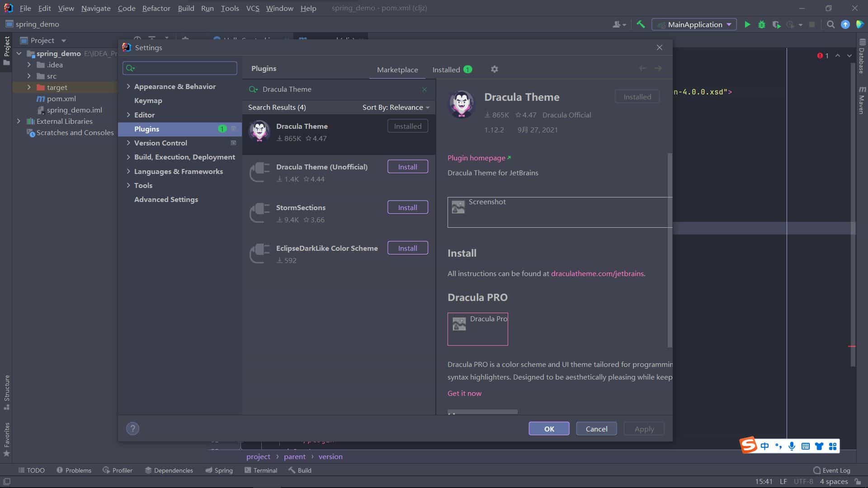Open the Problems tool window tab
The width and height of the screenshot is (868, 488).
[74, 470]
